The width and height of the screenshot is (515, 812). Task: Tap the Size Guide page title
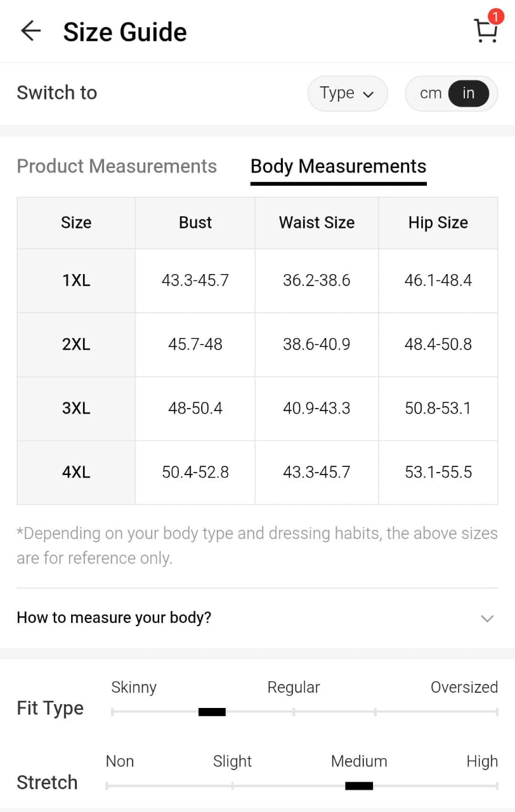[x=125, y=32]
